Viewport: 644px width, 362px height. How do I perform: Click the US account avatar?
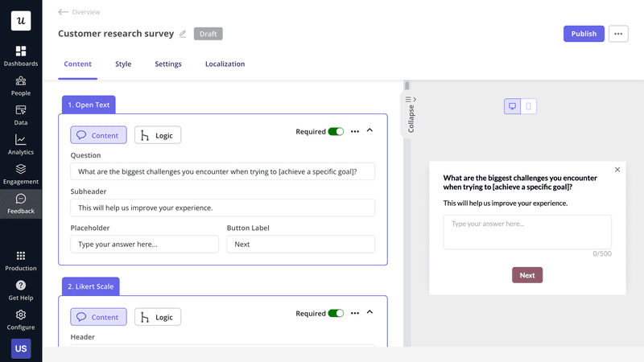[x=21, y=348]
